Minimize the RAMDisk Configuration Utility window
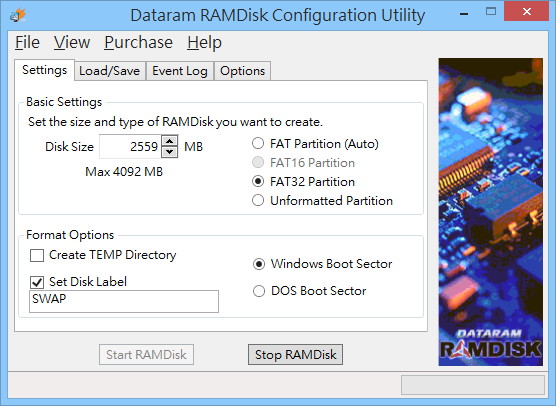The width and height of the screenshot is (556, 406). pyautogui.click(x=463, y=13)
